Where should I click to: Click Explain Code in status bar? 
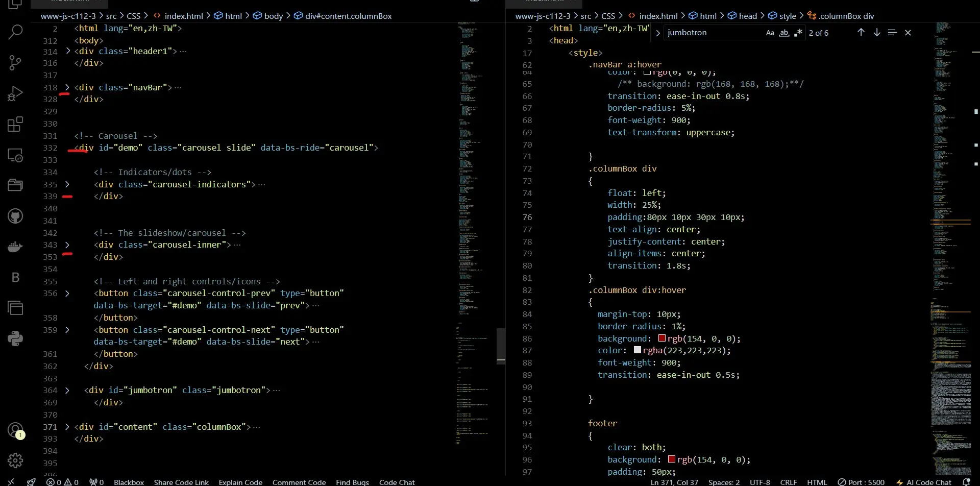[x=240, y=482]
